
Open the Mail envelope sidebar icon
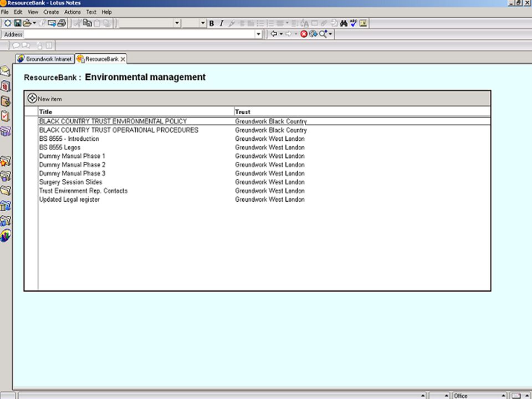6,71
